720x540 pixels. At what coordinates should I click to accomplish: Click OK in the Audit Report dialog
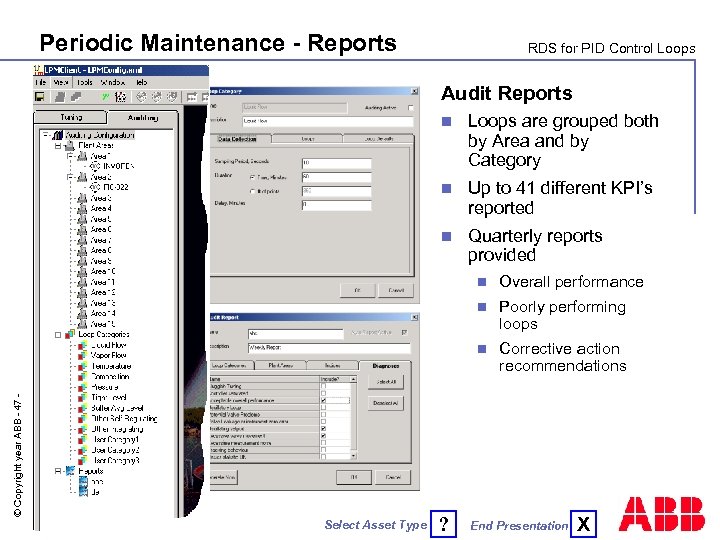point(354,477)
